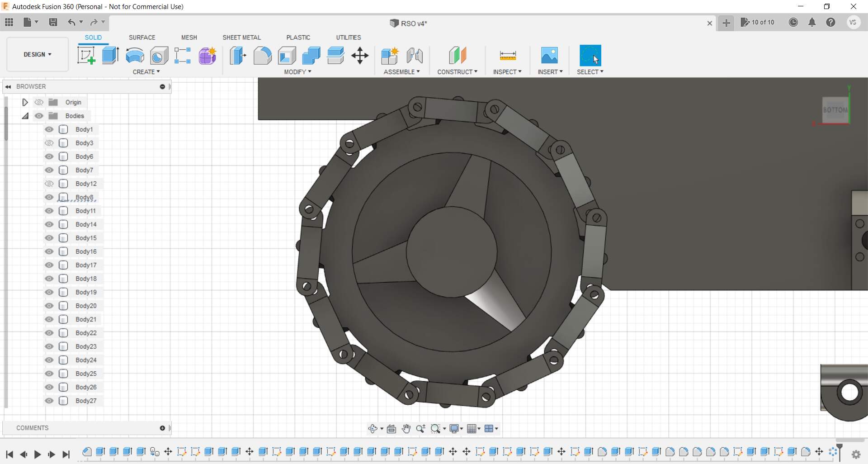The image size is (868, 464).
Task: Show hidden Body12 via eye icon
Action: (49, 184)
